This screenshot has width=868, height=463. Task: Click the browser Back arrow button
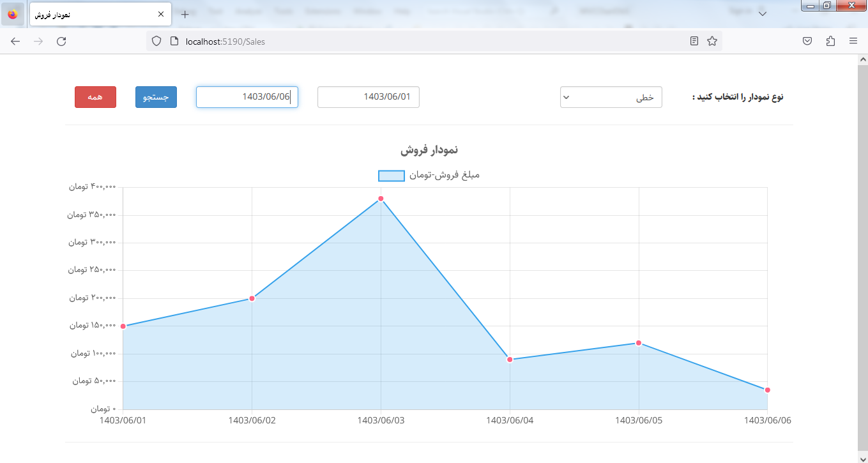coord(15,42)
